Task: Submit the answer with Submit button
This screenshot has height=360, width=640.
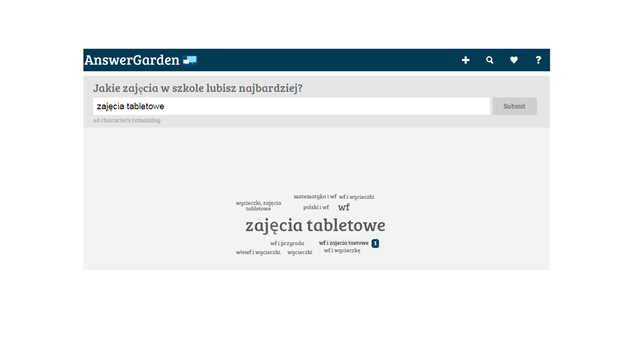Action: coord(514,106)
